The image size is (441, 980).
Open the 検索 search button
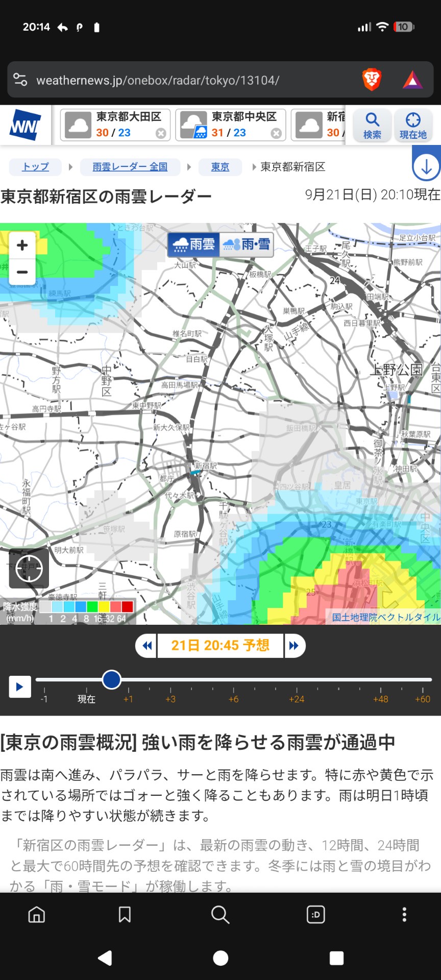pos(372,125)
